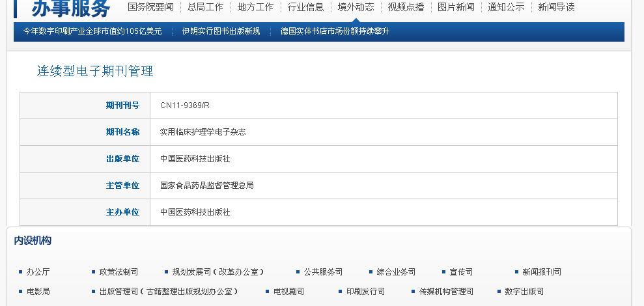Image resolution: width=644 pixels, height=306 pixels.
Task: Visit the 政策法制司 department link
Action: pos(119,272)
